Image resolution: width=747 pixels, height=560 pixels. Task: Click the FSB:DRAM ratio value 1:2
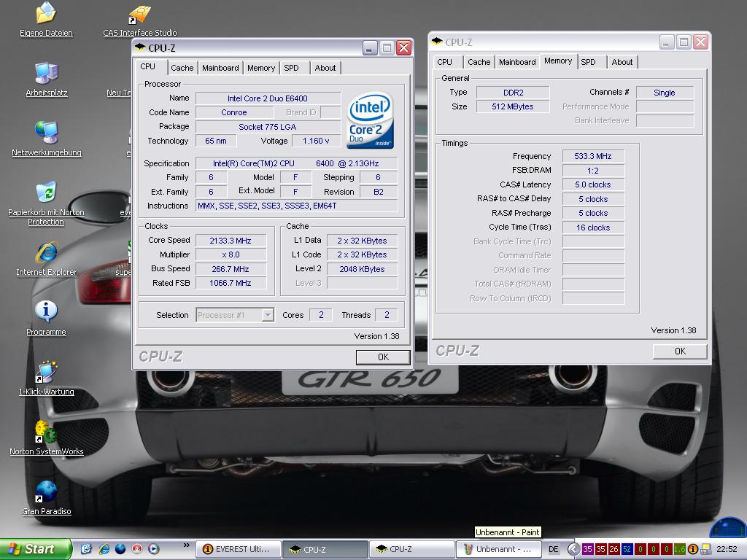593,171
